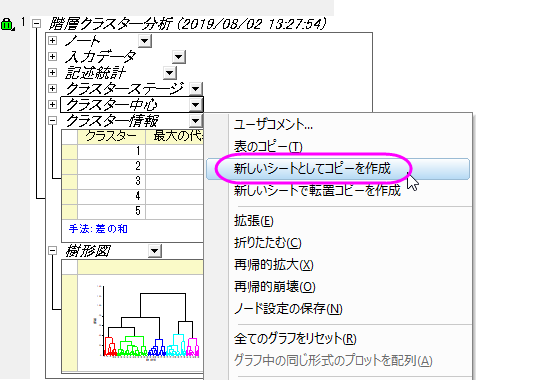Select the 入力データ tree label
Screen dimensions: 538x380
(101, 57)
